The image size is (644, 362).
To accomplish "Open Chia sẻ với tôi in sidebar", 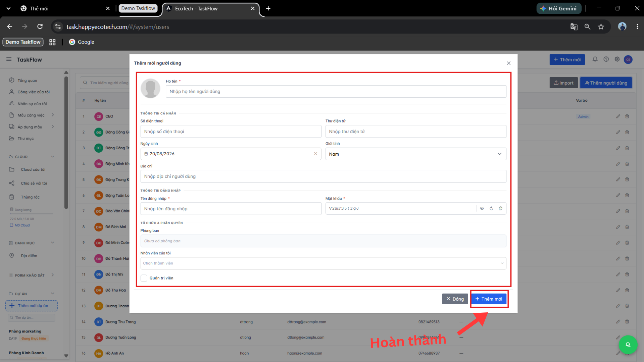I will [x=34, y=184].
